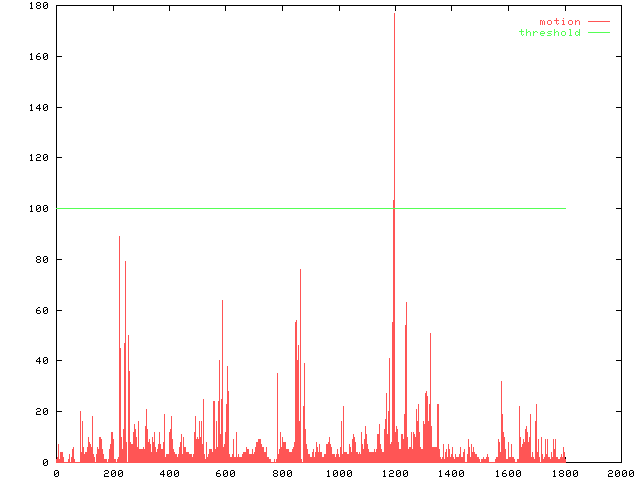
Task: Click the "motion" legend label
Action: pos(559,22)
